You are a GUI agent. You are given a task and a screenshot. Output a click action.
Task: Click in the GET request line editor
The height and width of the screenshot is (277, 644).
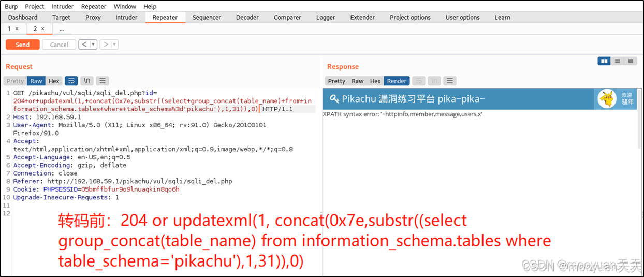click(163, 101)
